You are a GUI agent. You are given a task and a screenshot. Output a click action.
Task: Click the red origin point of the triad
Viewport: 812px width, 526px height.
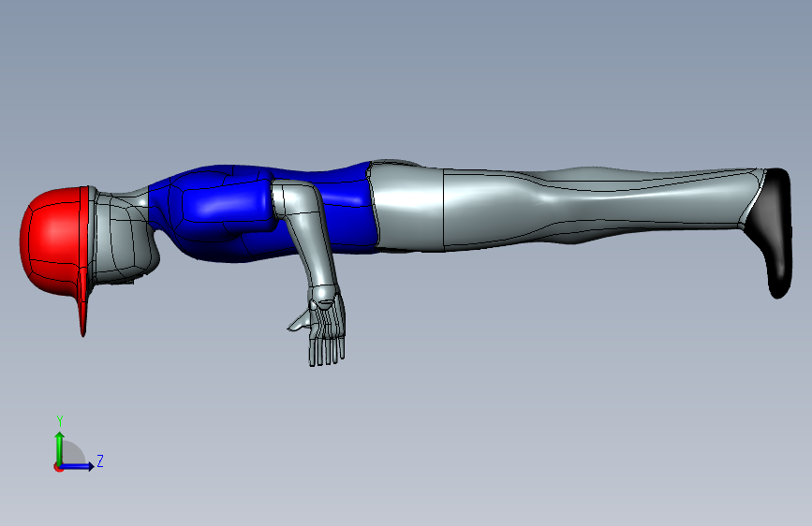click(x=58, y=467)
